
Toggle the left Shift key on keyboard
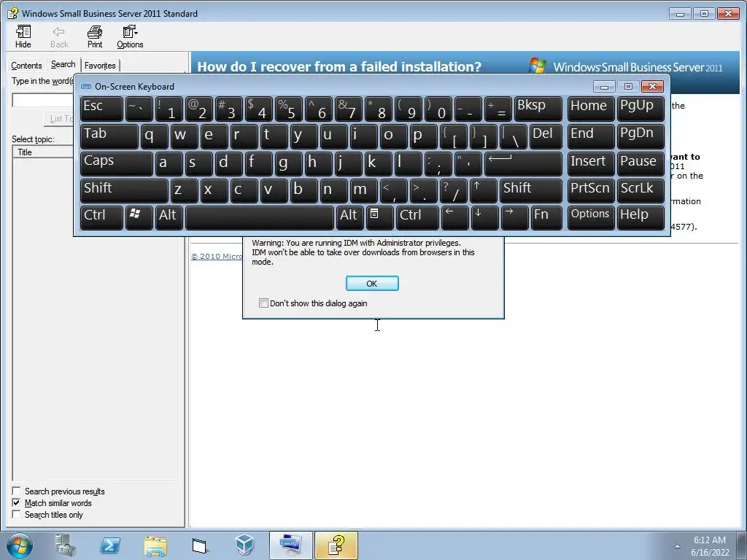click(124, 190)
